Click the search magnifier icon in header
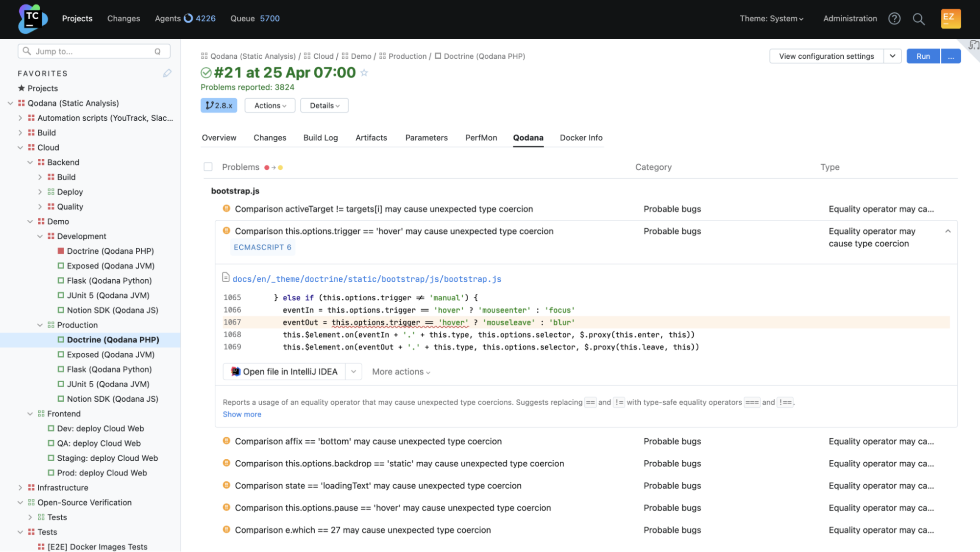Image resolution: width=980 pixels, height=552 pixels. 918,19
